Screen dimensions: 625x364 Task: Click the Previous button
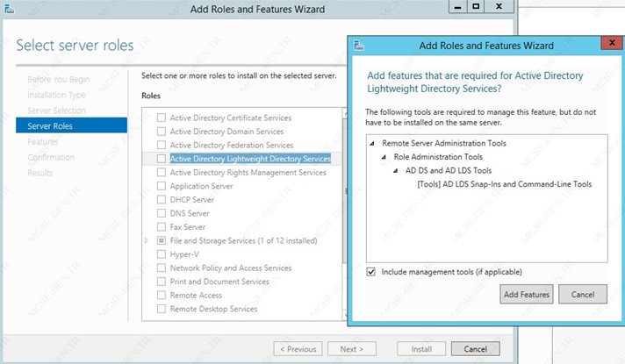coord(298,349)
